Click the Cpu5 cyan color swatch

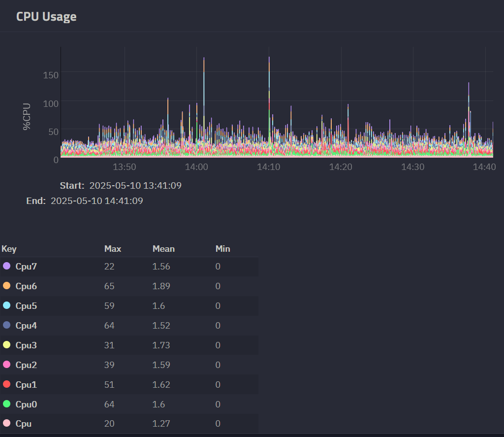tap(6, 305)
